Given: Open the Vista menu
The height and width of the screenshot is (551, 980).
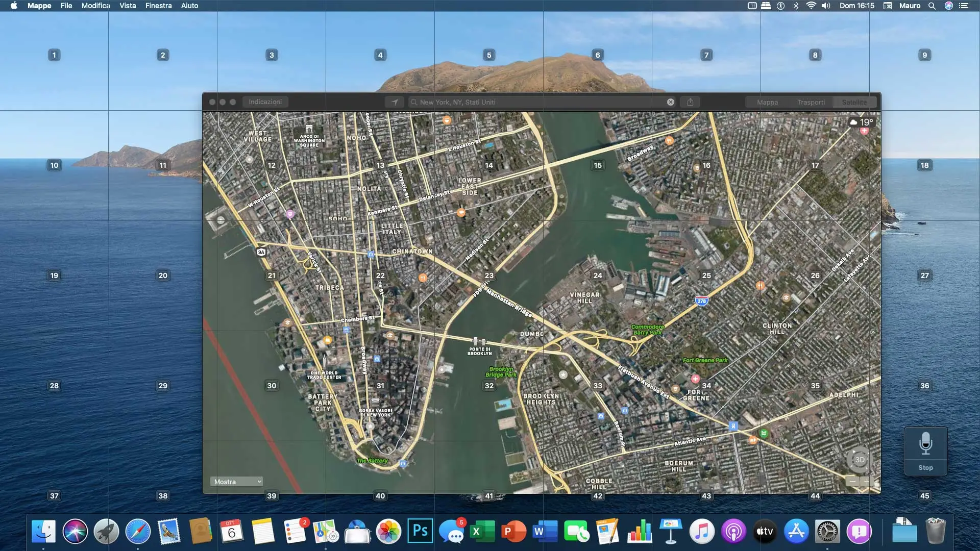Looking at the screenshot, I should point(127,6).
